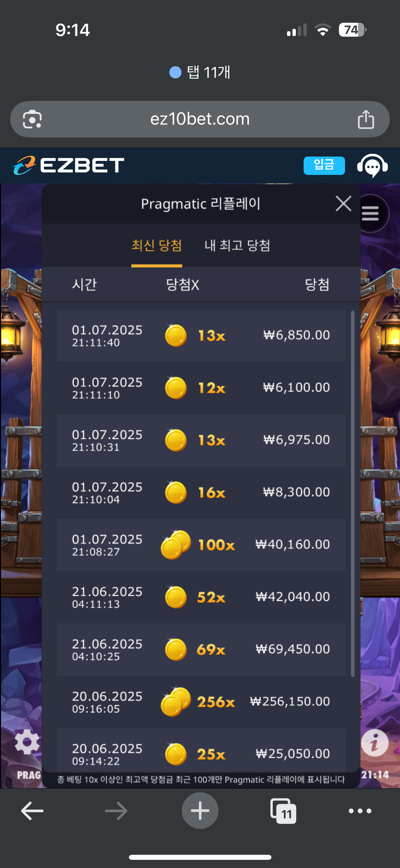Open the browser tab switcher showing 11
Viewport: 400px width, 868px height.
[x=283, y=811]
